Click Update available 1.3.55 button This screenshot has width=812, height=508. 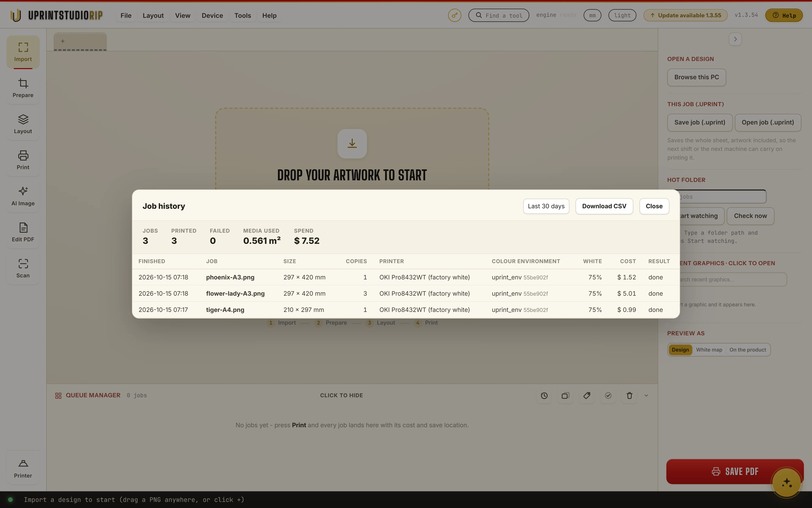pyautogui.click(x=686, y=15)
